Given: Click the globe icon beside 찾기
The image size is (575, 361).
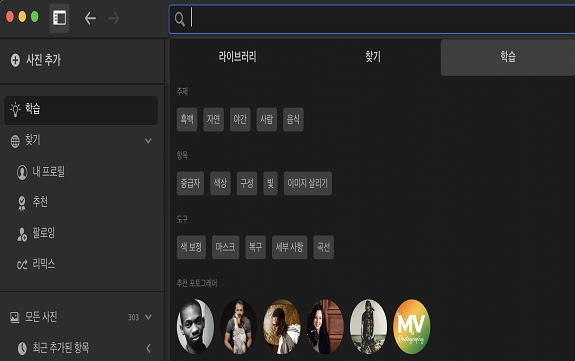Looking at the screenshot, I should pos(15,141).
